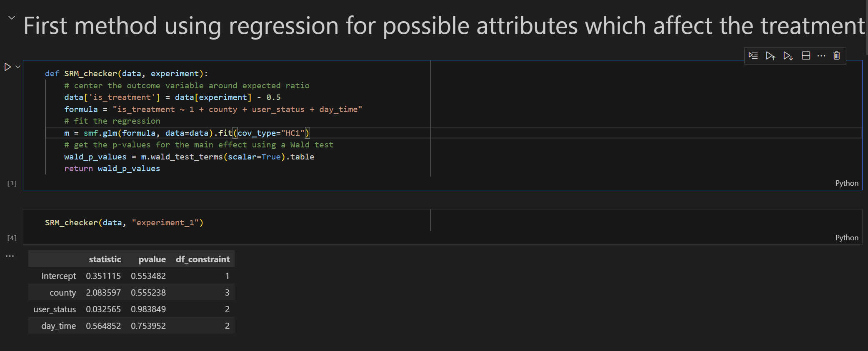Image resolution: width=868 pixels, height=351 pixels.
Task: Click the pvalue column header
Action: [152, 259]
